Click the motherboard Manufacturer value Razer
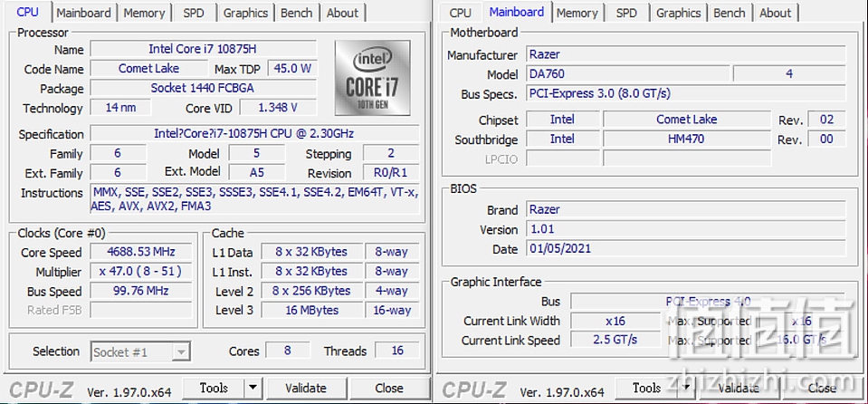The image size is (868, 404). point(685,53)
